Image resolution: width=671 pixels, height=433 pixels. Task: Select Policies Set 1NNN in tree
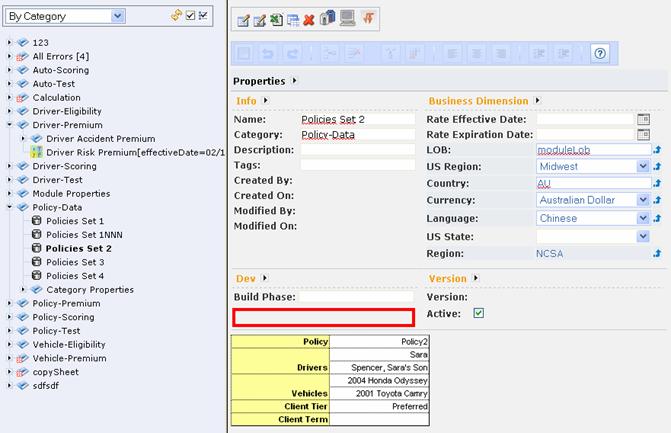(84, 235)
